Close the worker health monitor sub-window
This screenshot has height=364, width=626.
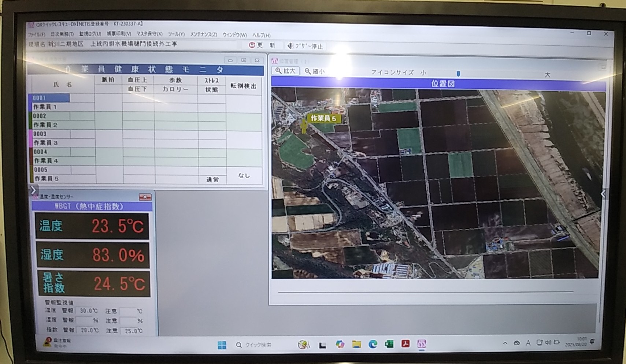(257, 60)
